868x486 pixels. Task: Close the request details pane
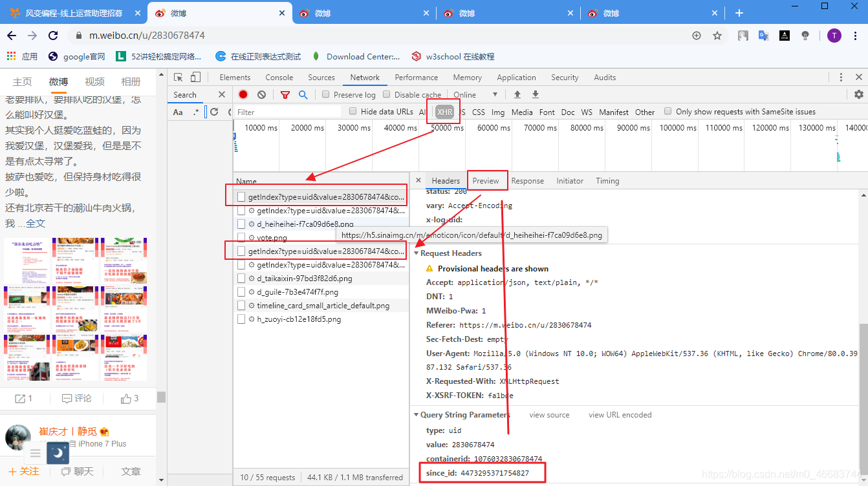coord(418,180)
